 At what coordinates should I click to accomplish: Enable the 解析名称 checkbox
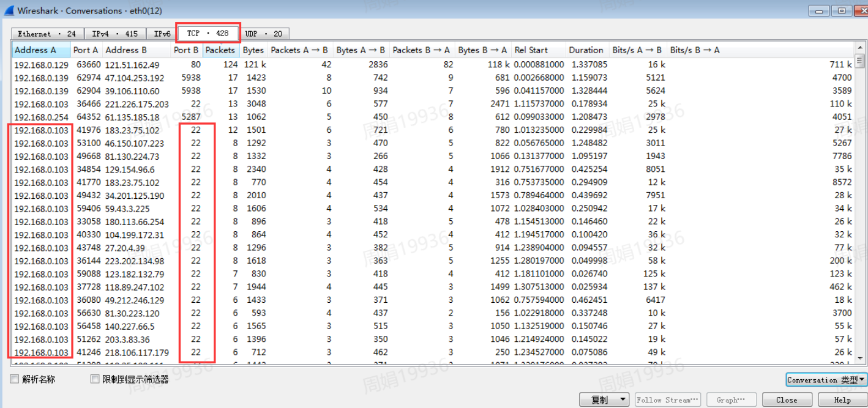click(x=15, y=379)
